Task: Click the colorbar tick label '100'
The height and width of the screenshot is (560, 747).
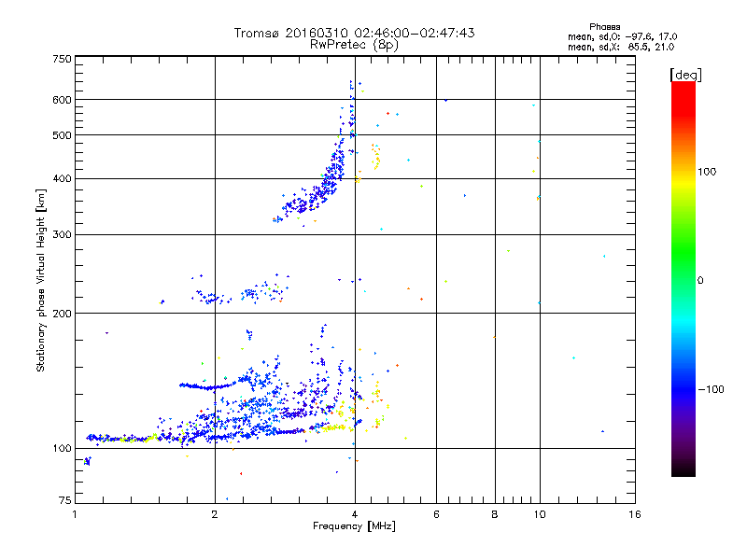Action: [x=707, y=172]
